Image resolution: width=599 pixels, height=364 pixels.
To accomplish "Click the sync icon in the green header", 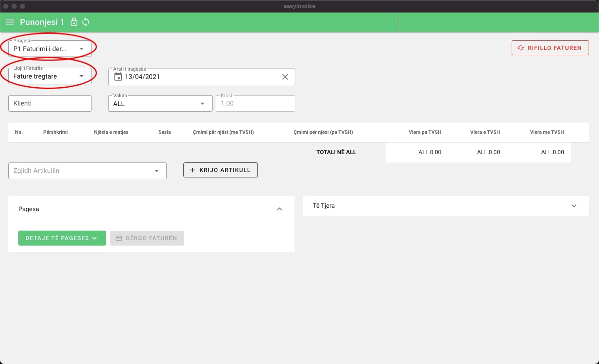I will 86,22.
